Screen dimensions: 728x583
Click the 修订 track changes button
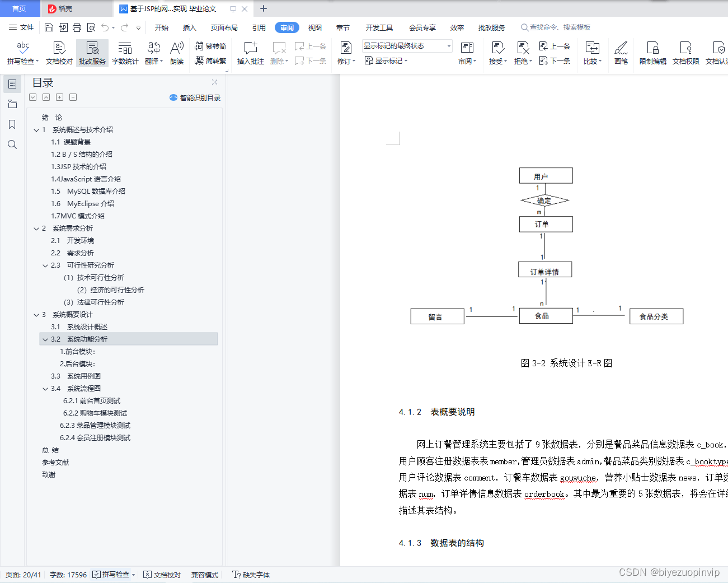click(346, 53)
